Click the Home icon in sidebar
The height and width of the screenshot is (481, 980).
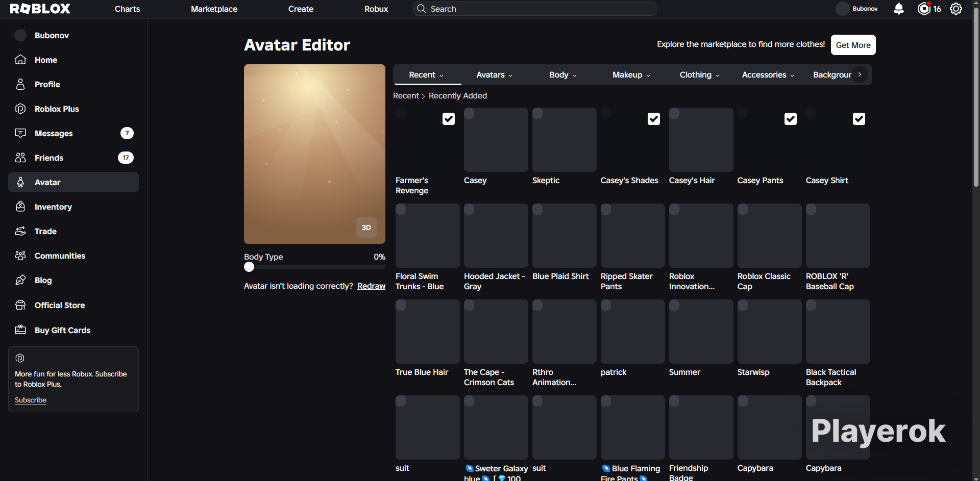pos(20,60)
